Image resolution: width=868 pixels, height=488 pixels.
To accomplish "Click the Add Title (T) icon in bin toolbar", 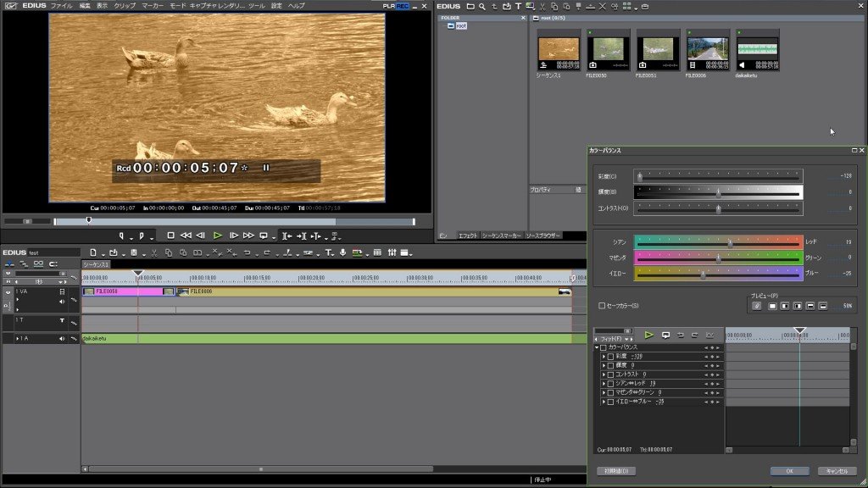I will coord(518,7).
